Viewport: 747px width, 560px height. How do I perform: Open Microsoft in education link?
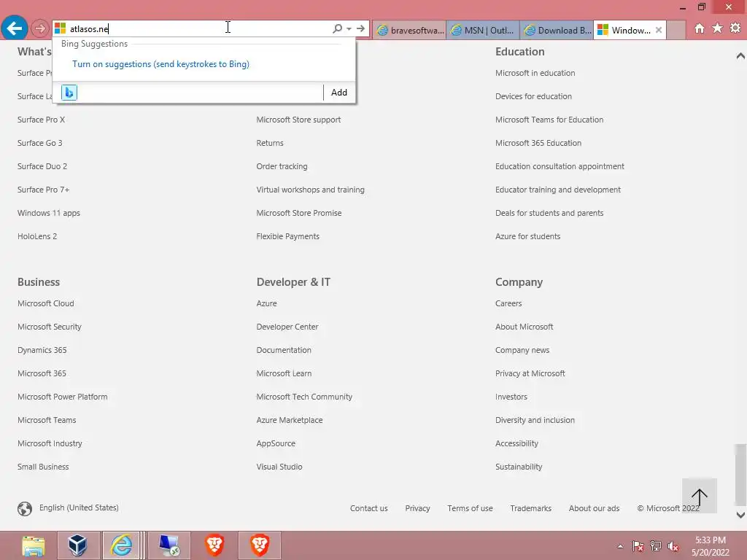535,73
